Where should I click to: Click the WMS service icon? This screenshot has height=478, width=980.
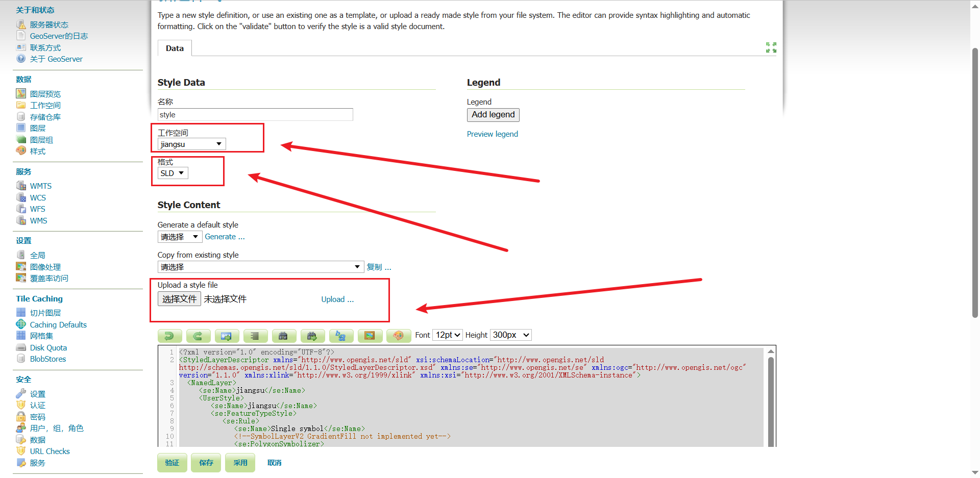[21, 220]
